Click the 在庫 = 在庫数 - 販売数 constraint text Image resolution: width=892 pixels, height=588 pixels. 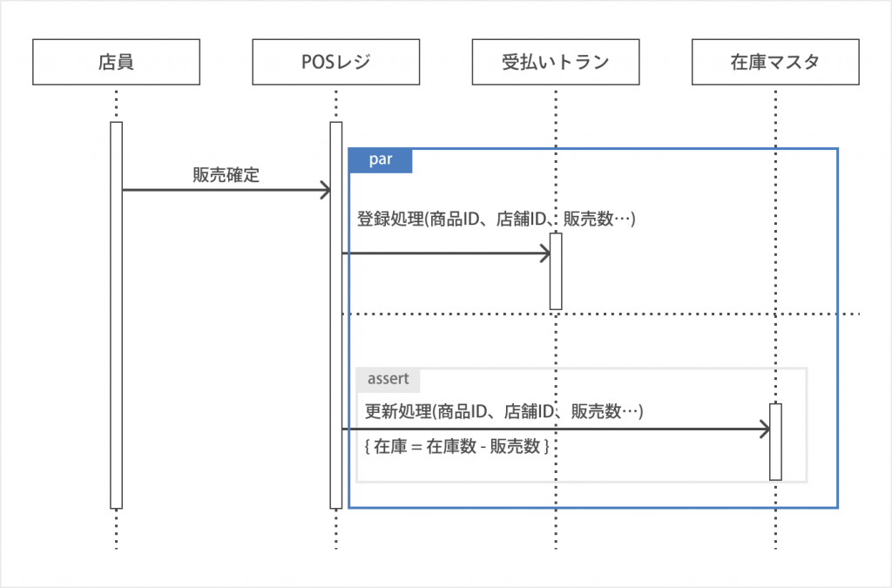(454, 447)
